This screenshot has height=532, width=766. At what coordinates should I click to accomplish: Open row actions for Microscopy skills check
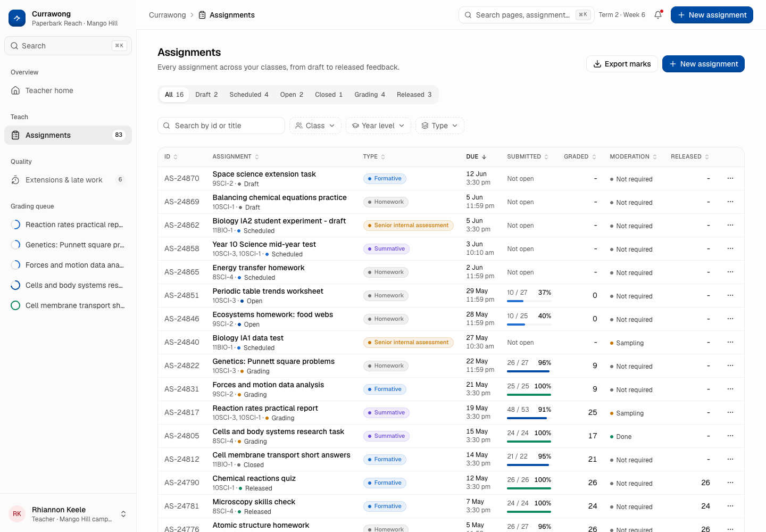point(730,506)
